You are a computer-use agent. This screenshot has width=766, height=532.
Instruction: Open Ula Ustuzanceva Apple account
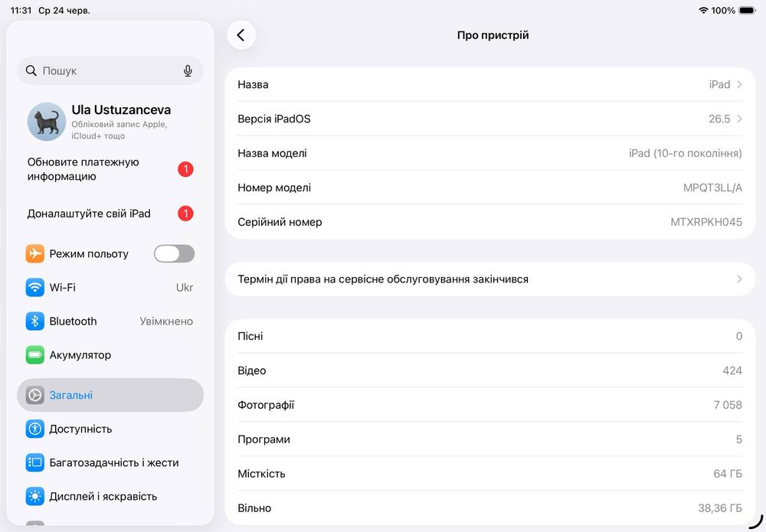tap(110, 122)
